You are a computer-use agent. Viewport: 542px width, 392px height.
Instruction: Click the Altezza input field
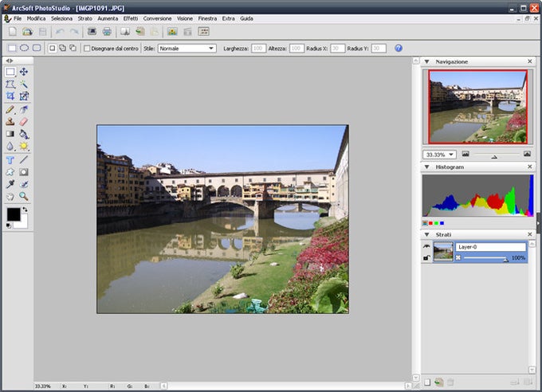[x=297, y=49]
